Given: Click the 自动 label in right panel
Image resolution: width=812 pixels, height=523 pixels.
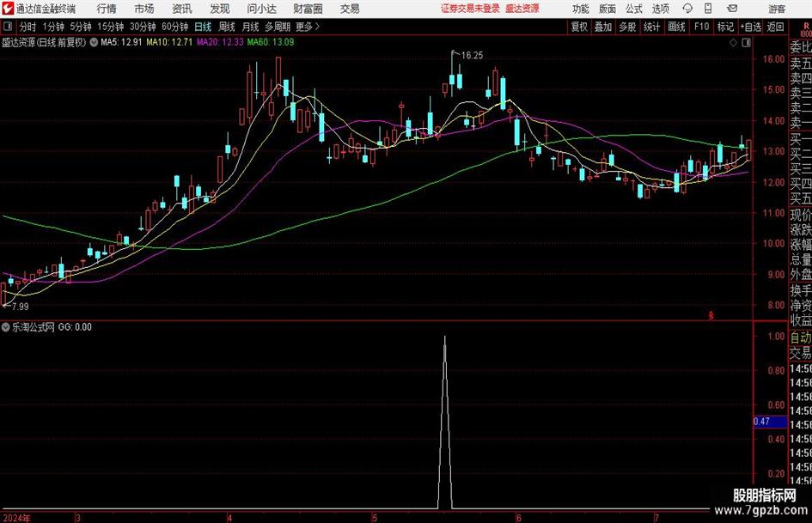Looking at the screenshot, I should (x=801, y=338).
